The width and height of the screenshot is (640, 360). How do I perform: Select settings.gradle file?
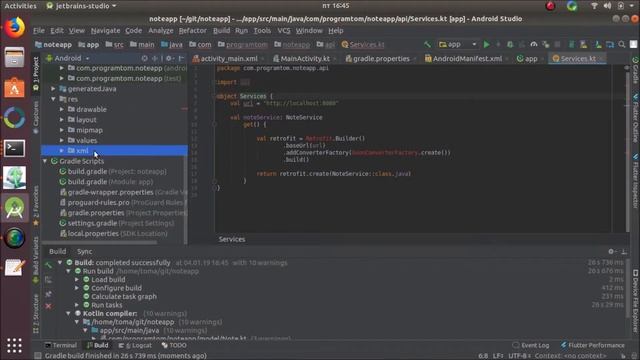click(x=117, y=223)
